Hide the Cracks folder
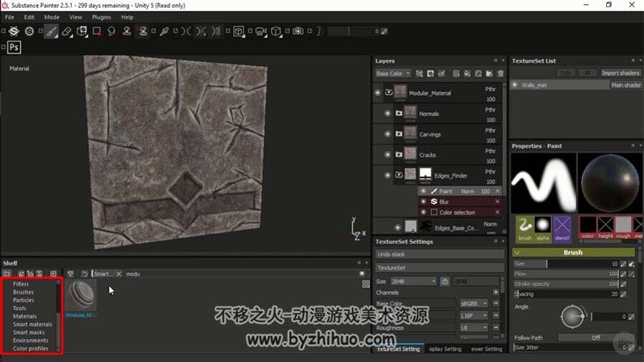 387,155
